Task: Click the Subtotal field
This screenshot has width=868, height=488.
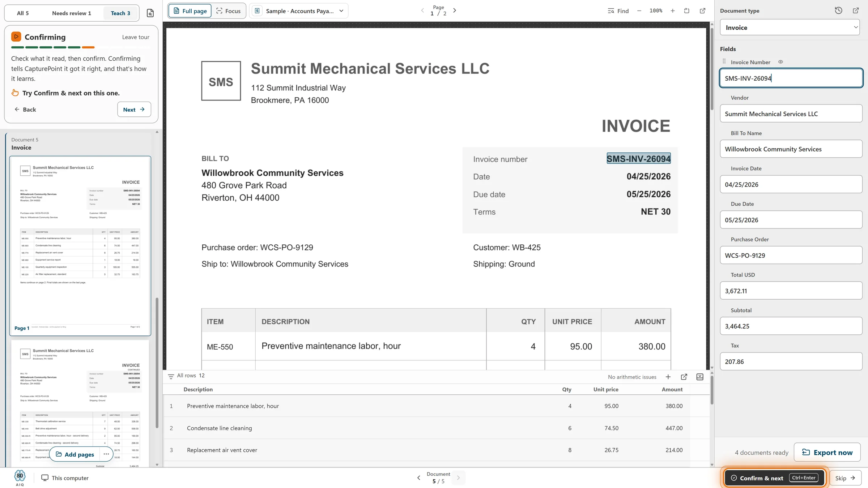Action: coord(791,326)
